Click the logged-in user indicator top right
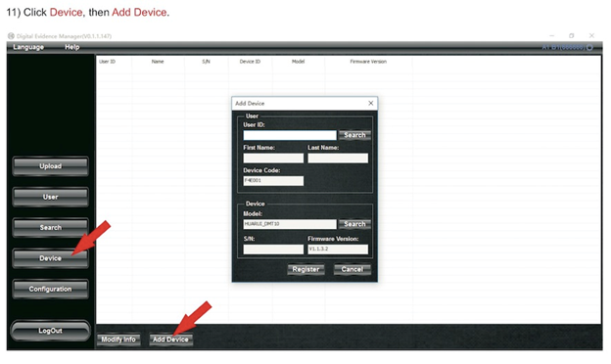The height and width of the screenshot is (364, 611). (x=567, y=48)
